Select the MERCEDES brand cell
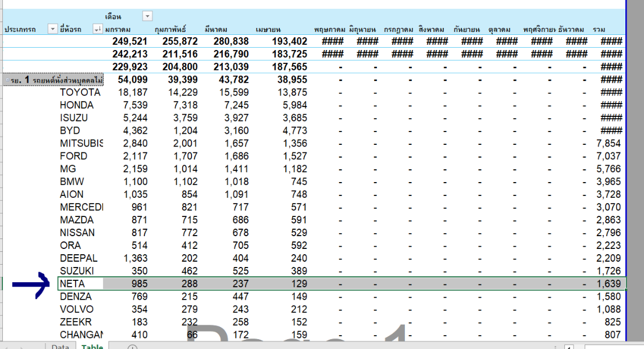644x349 pixels. 81,207
